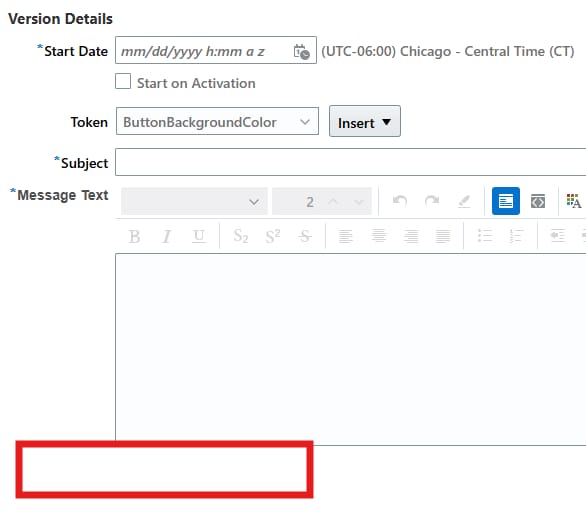Switch to rich text editing mode

(506, 201)
